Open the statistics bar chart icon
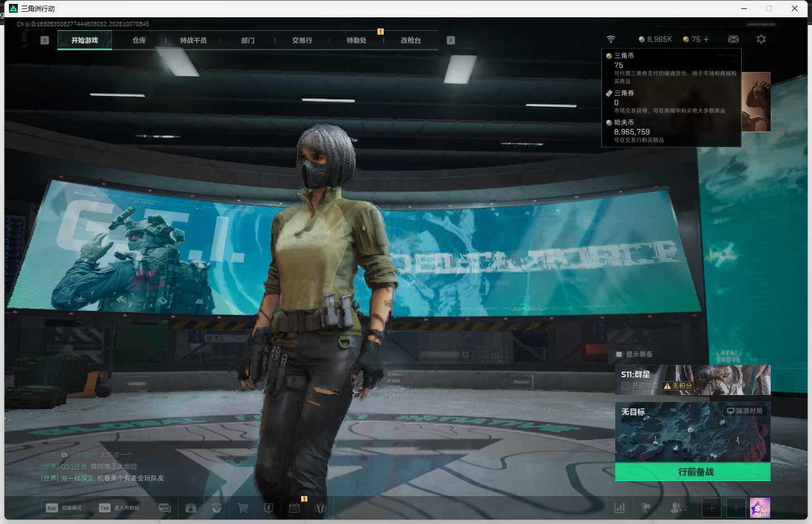The height and width of the screenshot is (524, 812). tap(620, 508)
